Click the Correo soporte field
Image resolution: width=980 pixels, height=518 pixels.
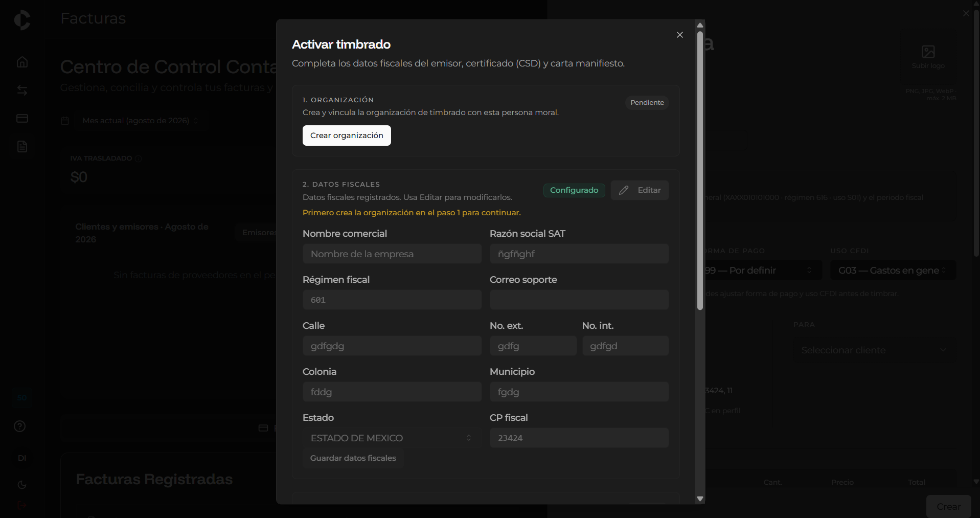[x=579, y=300]
